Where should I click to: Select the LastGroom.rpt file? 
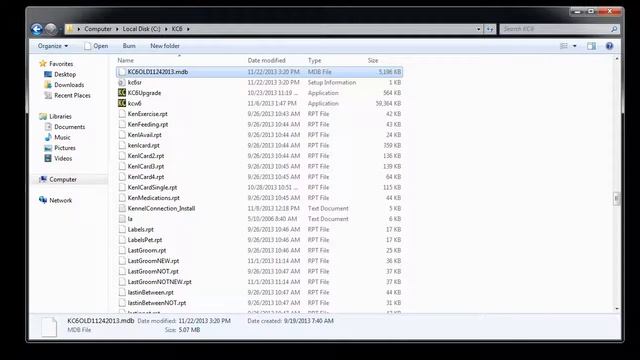pyautogui.click(x=147, y=250)
